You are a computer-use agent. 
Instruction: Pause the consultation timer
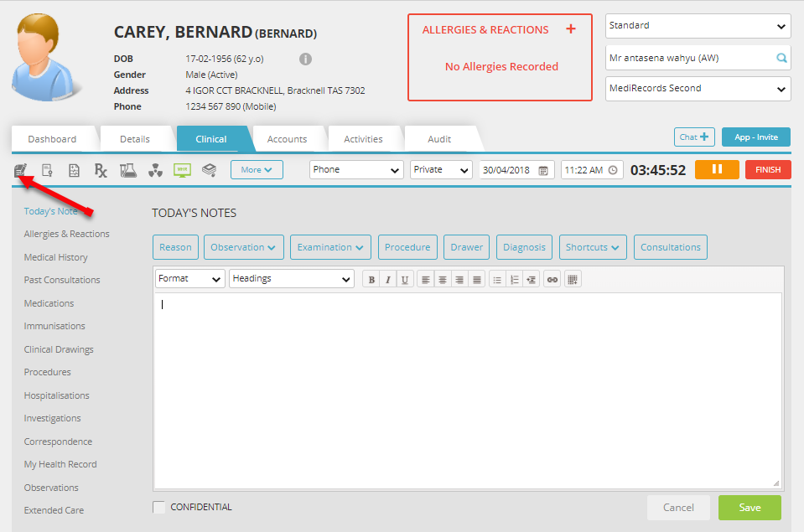717,169
